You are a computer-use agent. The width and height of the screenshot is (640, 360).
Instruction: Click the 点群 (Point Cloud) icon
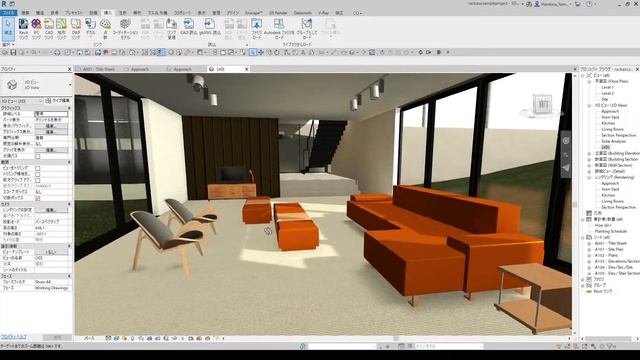(105, 29)
